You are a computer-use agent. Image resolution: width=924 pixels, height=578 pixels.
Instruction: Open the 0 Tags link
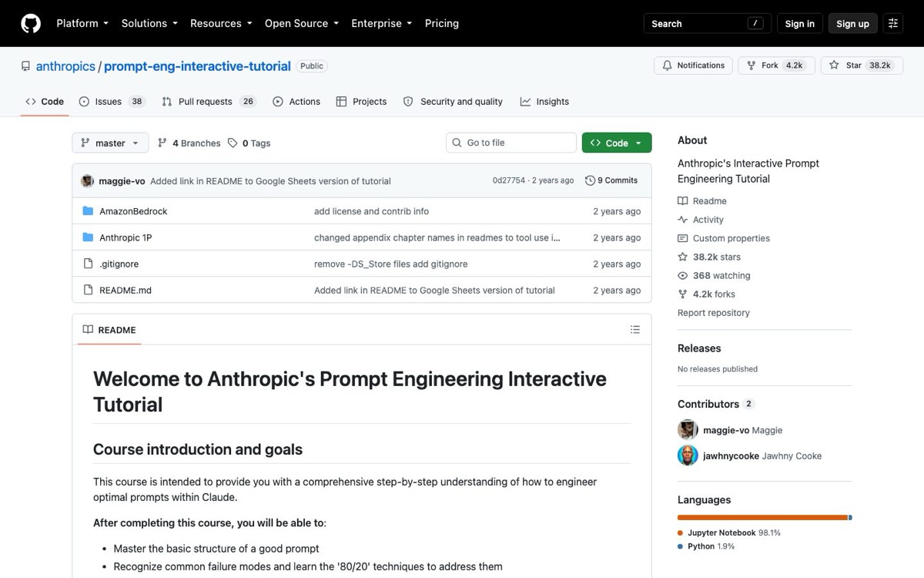[249, 143]
